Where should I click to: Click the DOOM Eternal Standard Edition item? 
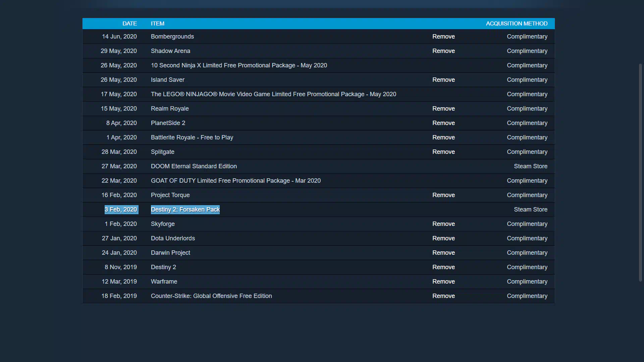(194, 166)
